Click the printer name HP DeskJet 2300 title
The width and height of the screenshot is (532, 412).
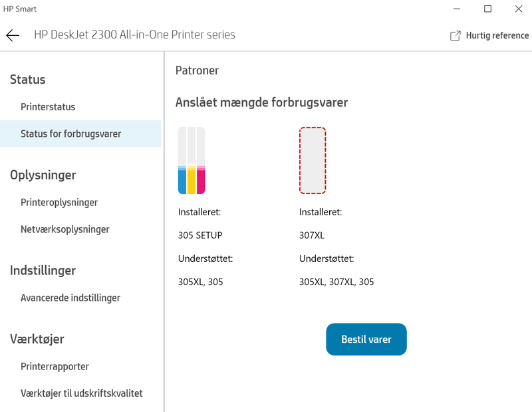tap(134, 35)
